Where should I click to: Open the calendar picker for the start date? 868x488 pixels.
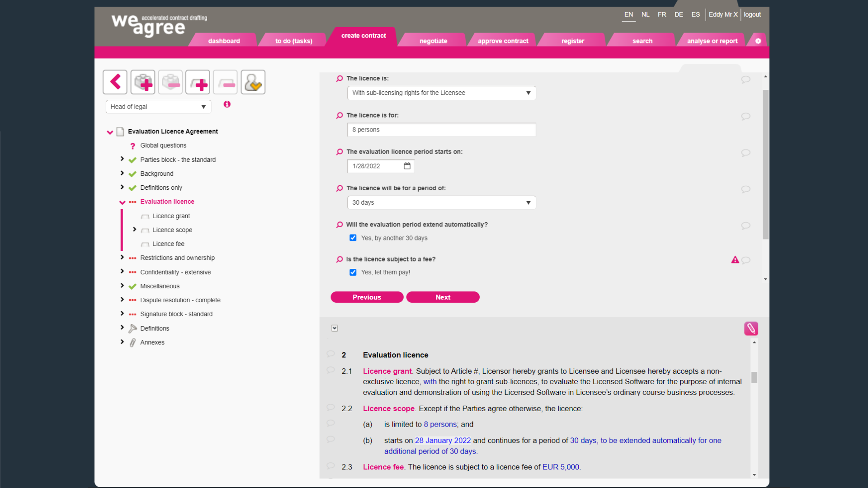(406, 166)
